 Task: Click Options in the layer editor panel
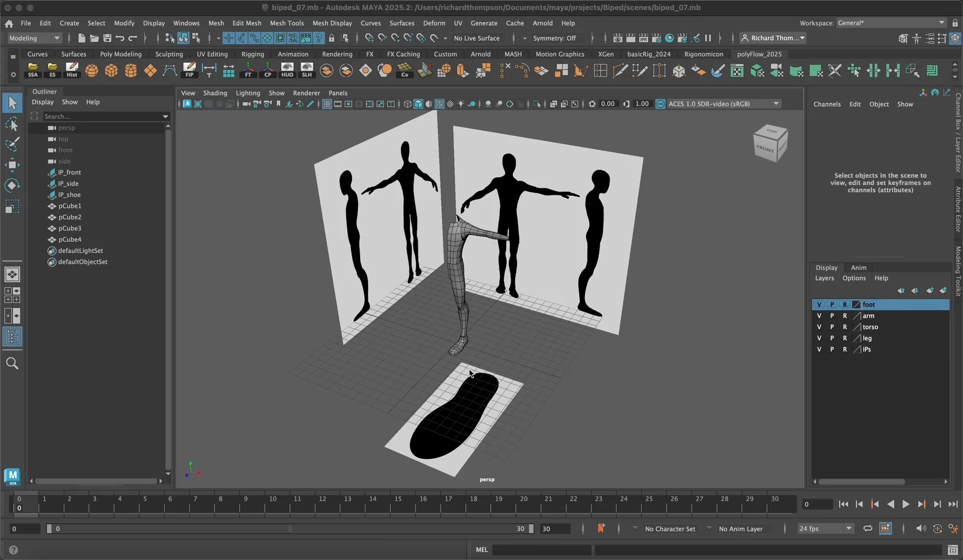coord(854,278)
